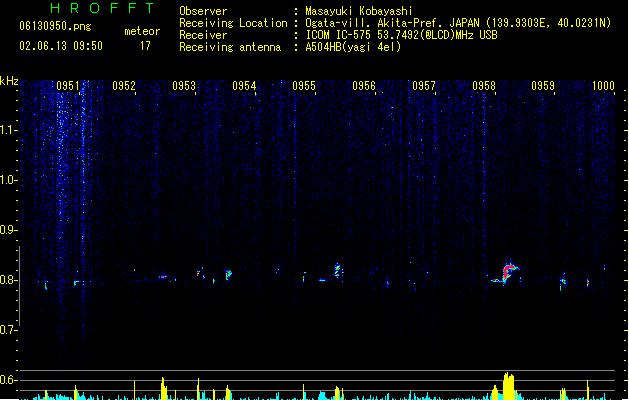Click the 1.0 kHz axis label
Image resolution: width=629 pixels, height=400 pixels.
point(9,180)
